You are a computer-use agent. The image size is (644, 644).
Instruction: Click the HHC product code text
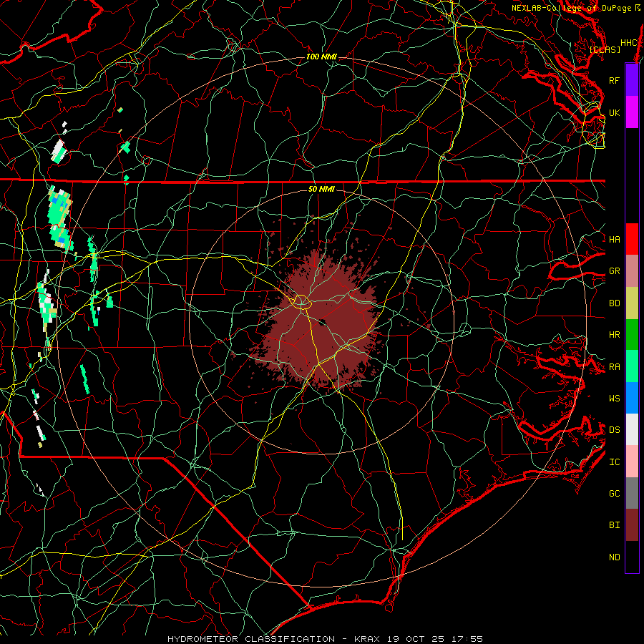tap(629, 43)
